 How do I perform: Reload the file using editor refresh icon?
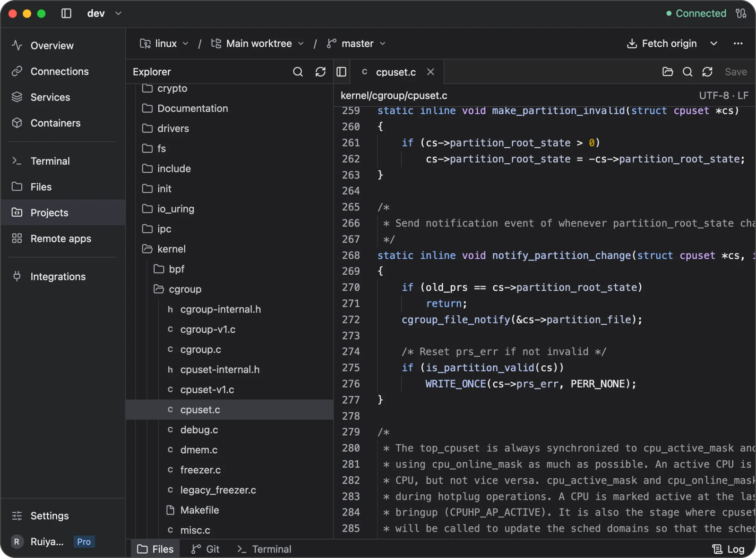click(x=707, y=72)
